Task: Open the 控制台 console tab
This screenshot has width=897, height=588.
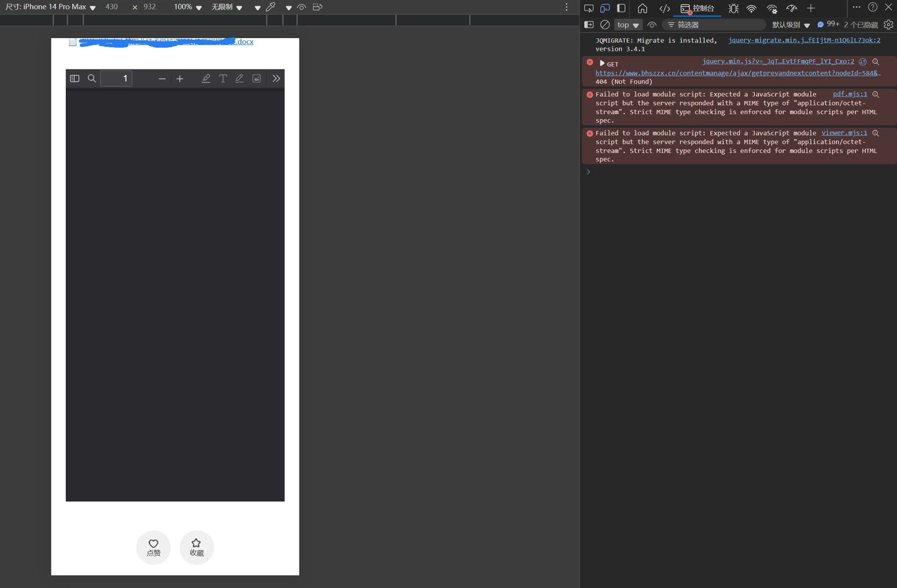Action: 697,8
